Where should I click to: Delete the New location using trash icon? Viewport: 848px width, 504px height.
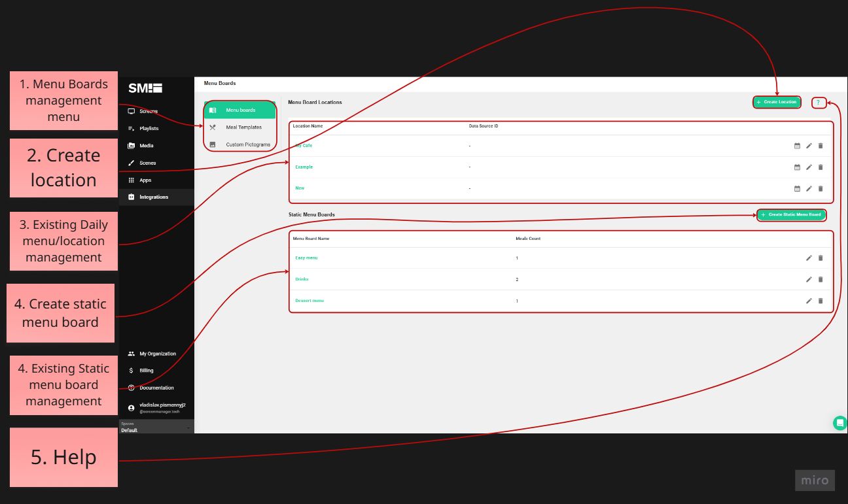pos(821,188)
